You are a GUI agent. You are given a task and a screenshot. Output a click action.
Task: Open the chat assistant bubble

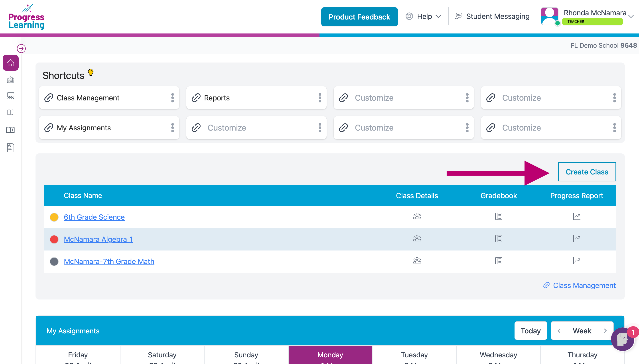(622, 339)
